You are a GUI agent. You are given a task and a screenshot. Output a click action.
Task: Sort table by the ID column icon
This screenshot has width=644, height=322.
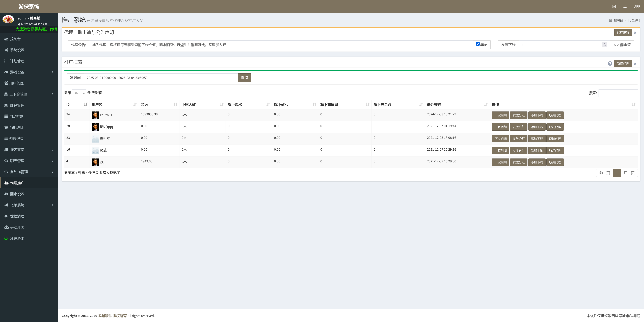coord(86,104)
